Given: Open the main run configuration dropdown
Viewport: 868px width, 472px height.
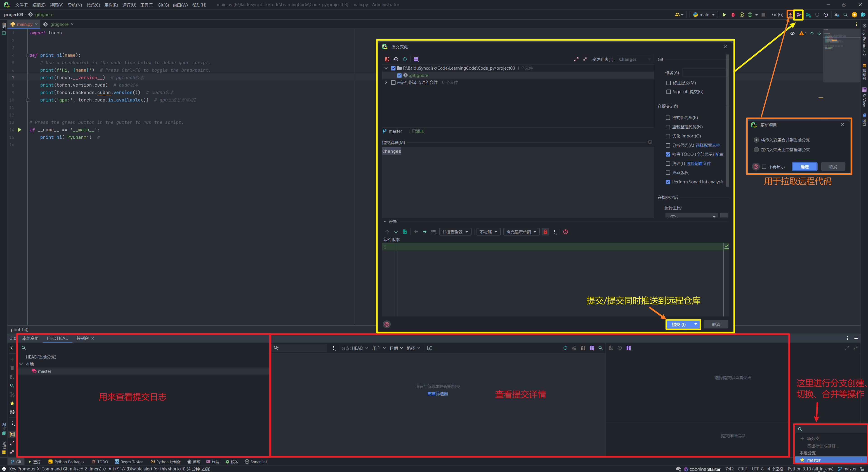Looking at the screenshot, I should 704,15.
